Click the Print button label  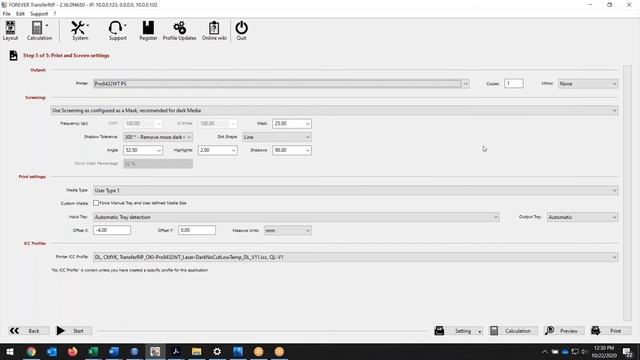click(616, 331)
